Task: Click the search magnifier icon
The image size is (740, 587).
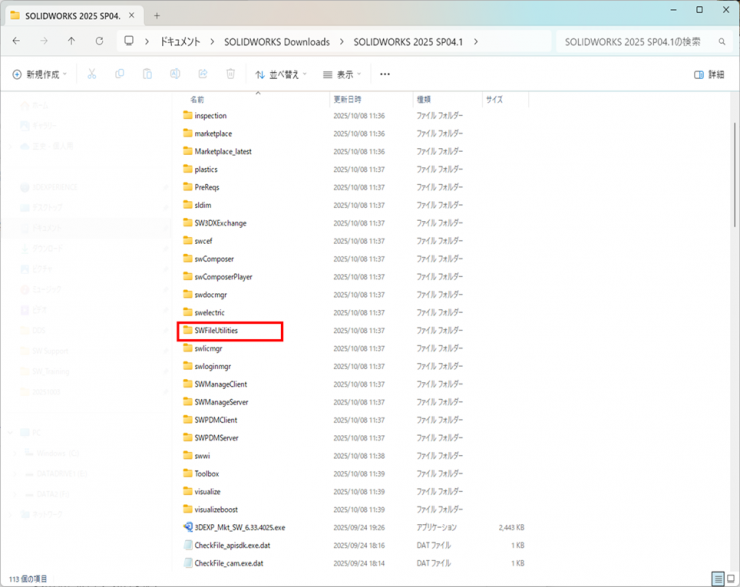Action: (x=722, y=42)
